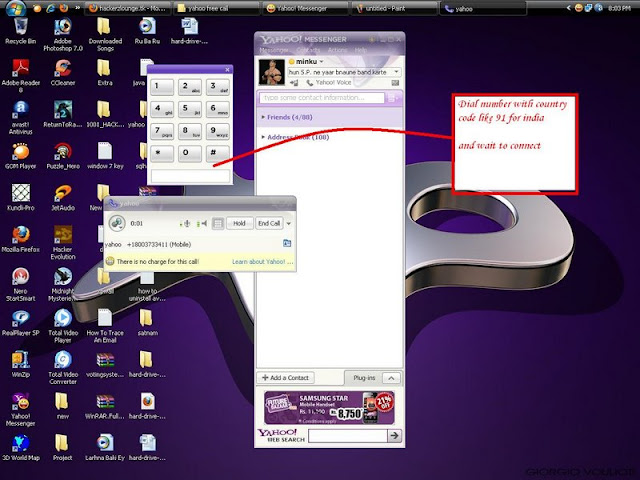Expand the status message combo box
Screen dimensions: 640x480
click(x=396, y=72)
